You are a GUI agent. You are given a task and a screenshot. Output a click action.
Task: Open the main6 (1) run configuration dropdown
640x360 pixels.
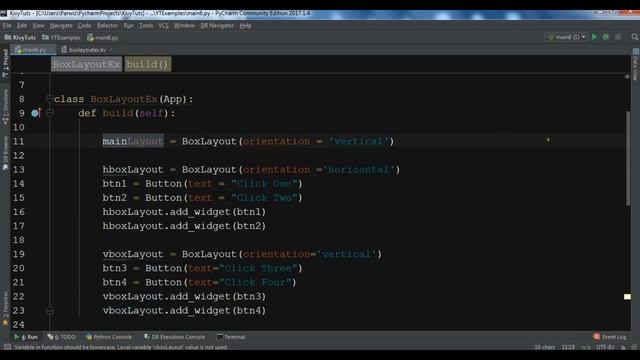coord(567,37)
